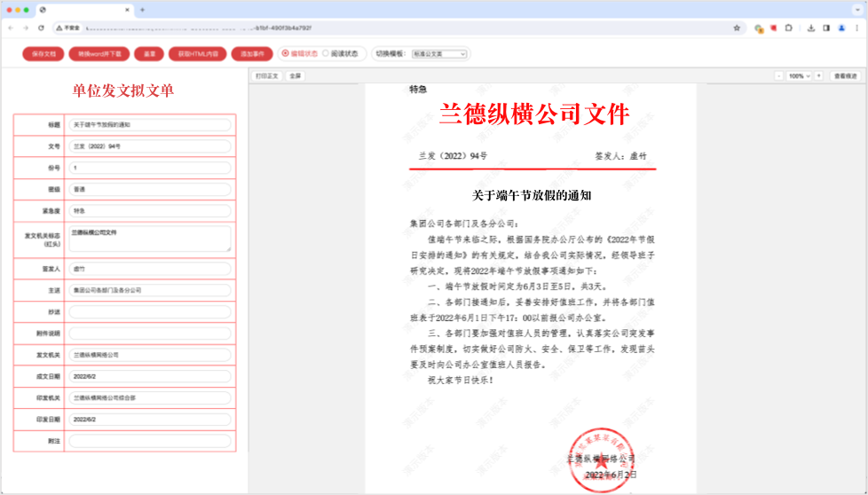Increase document zoom with the plus stepper
The image size is (868, 495).
tap(818, 76)
